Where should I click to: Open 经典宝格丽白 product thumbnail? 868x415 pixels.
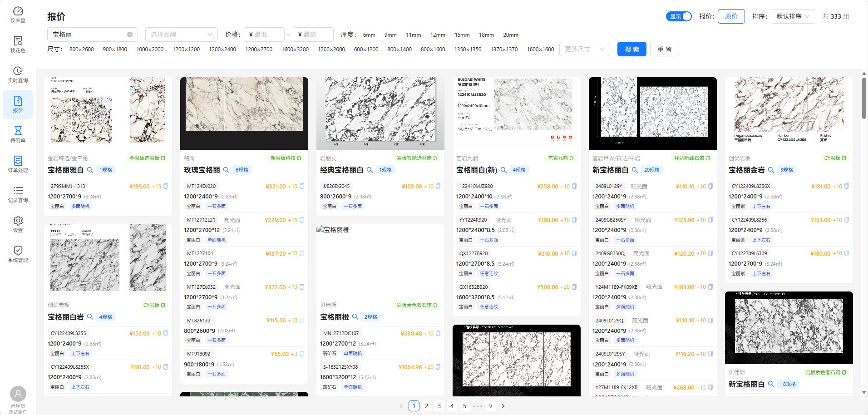pos(380,114)
